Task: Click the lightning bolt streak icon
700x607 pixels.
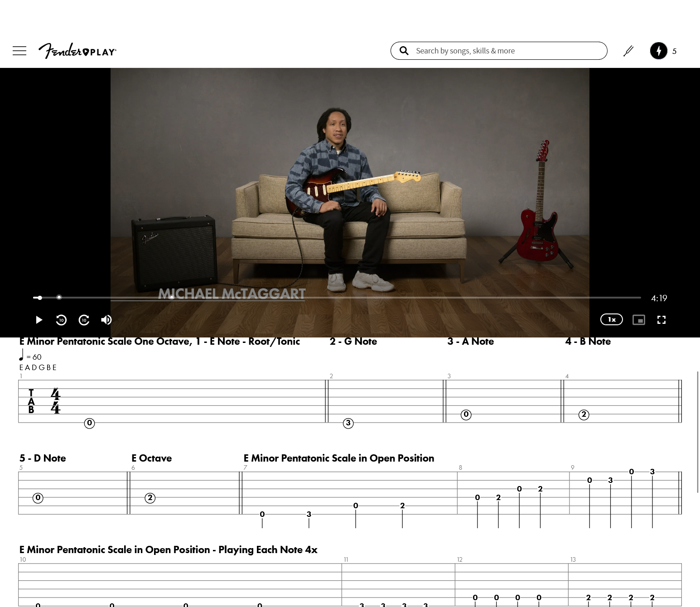Action: coord(659,51)
